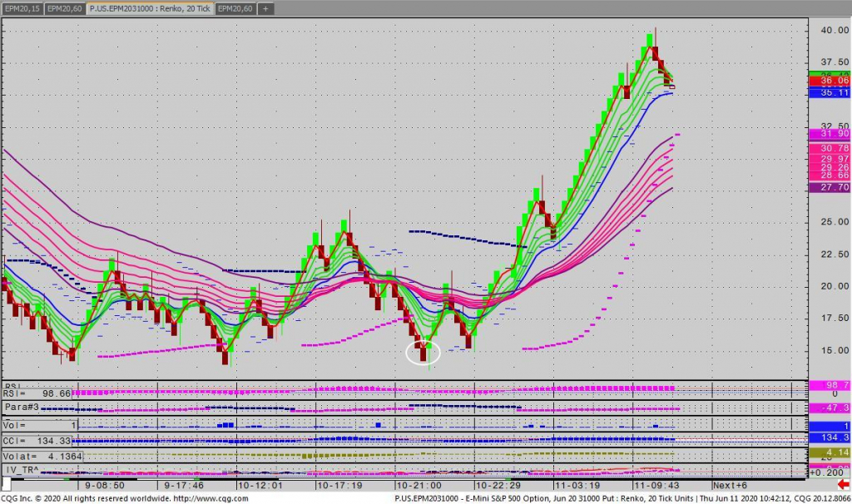Click the Next+6 time axis label

[x=730, y=485]
